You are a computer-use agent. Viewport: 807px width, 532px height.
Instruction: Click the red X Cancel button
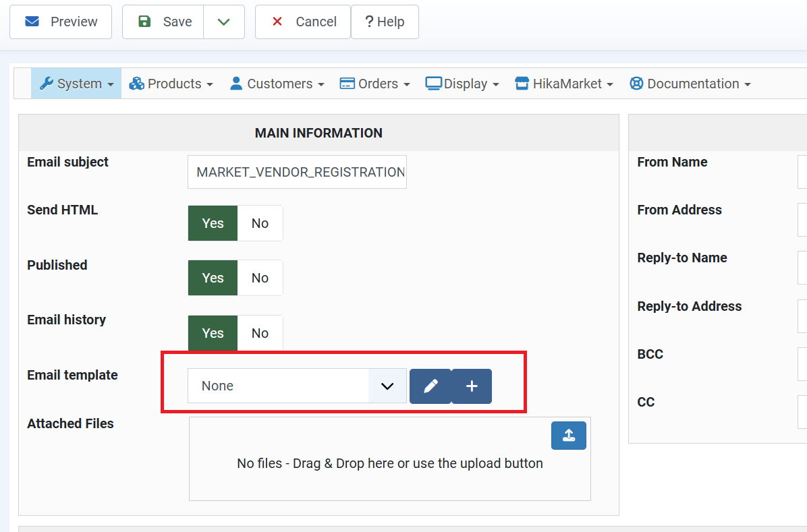[302, 22]
